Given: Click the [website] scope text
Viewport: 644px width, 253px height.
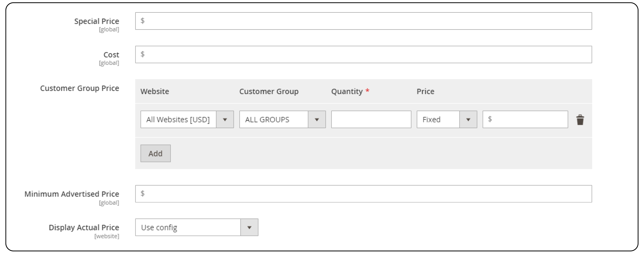Looking at the screenshot, I should coord(107,236).
